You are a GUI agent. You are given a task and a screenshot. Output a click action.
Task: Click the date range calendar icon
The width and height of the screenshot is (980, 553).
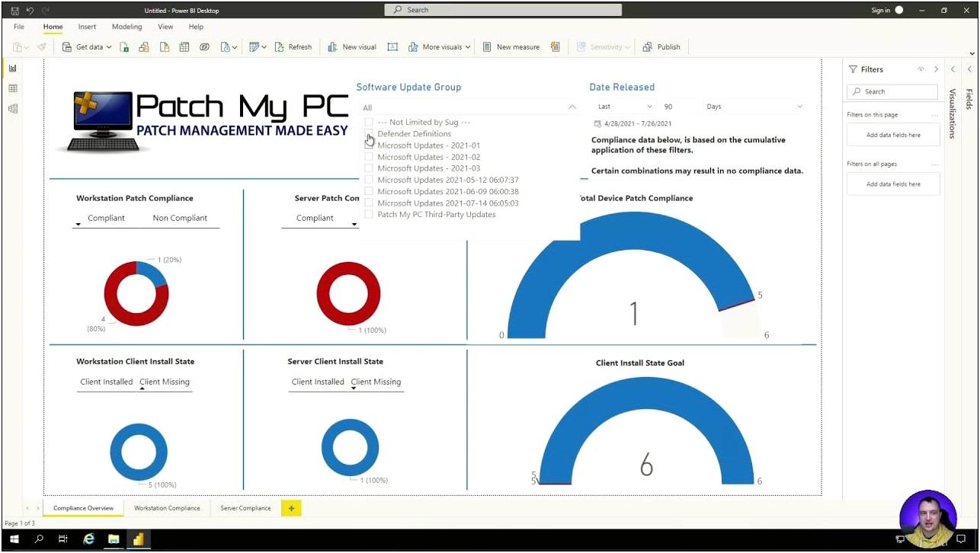pyautogui.click(x=597, y=123)
